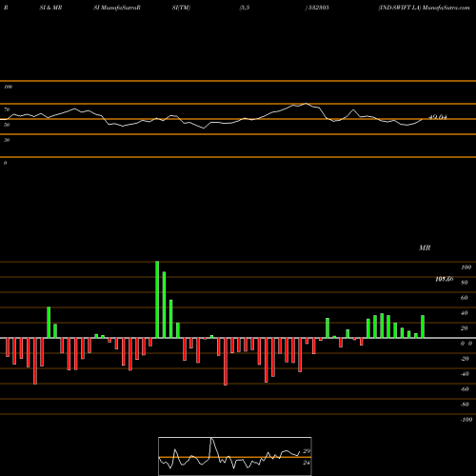Click the RSI axis label 50
The width and height of the screenshot is (476, 476).
click(x=7, y=125)
